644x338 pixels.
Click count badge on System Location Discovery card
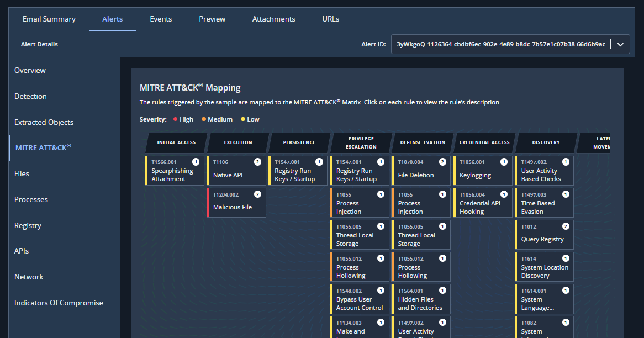coord(566,258)
